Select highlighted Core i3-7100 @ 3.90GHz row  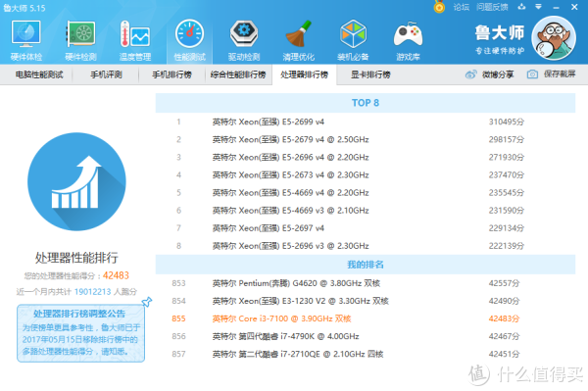366,318
